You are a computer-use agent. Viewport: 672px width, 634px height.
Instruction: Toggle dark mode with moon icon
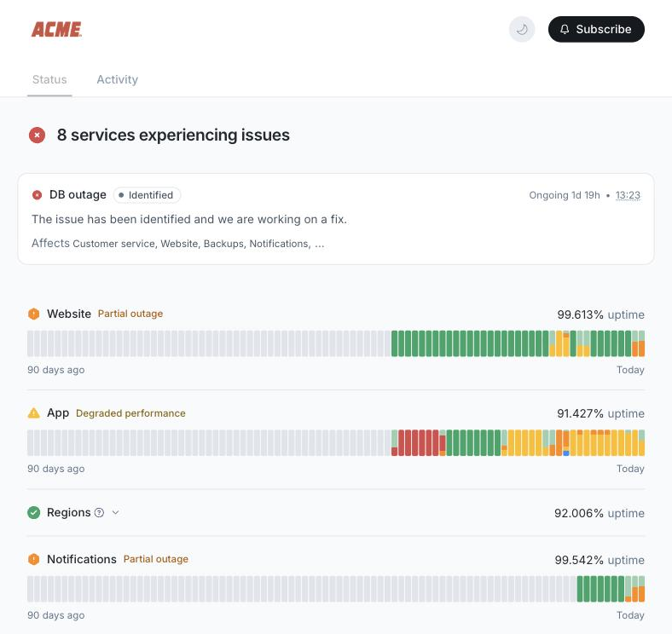tap(522, 29)
